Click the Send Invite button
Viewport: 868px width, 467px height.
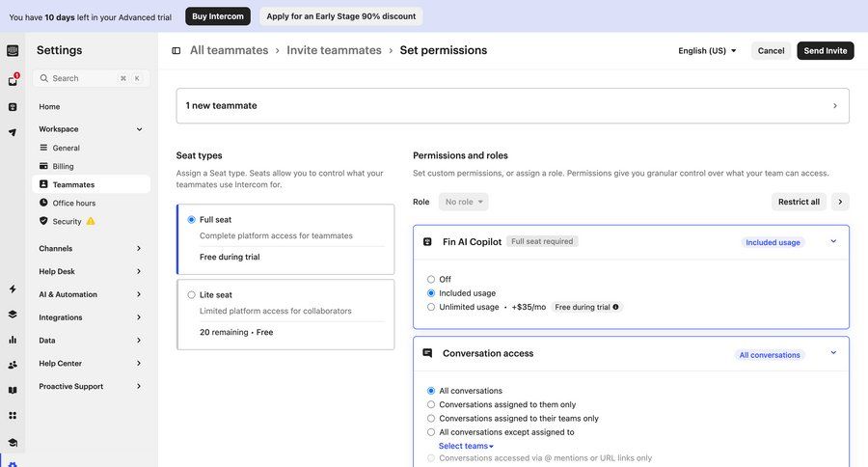(826, 50)
